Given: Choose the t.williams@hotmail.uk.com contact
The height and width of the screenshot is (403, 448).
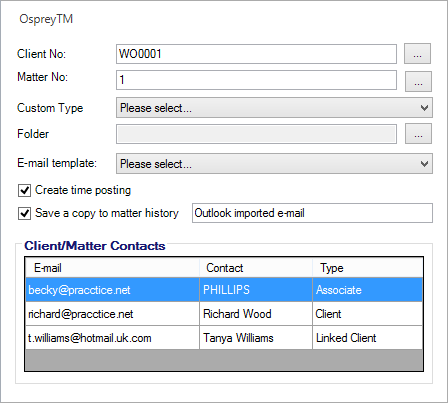Looking at the screenshot, I should (224, 338).
